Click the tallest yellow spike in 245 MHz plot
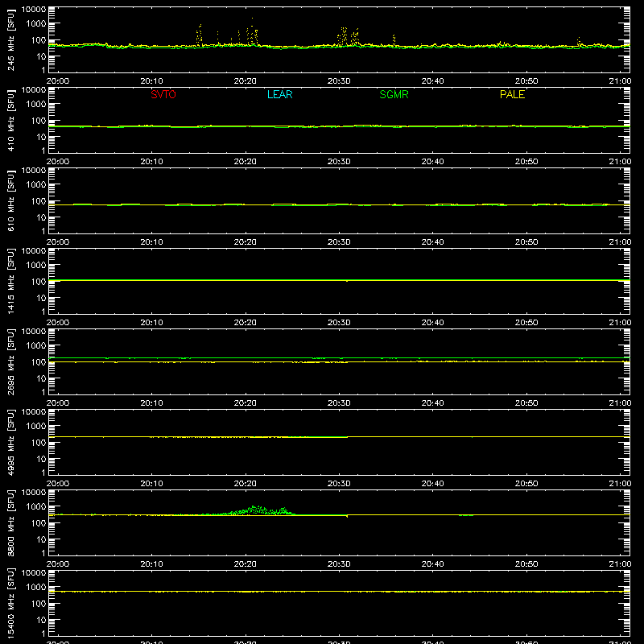 (x=252, y=31)
